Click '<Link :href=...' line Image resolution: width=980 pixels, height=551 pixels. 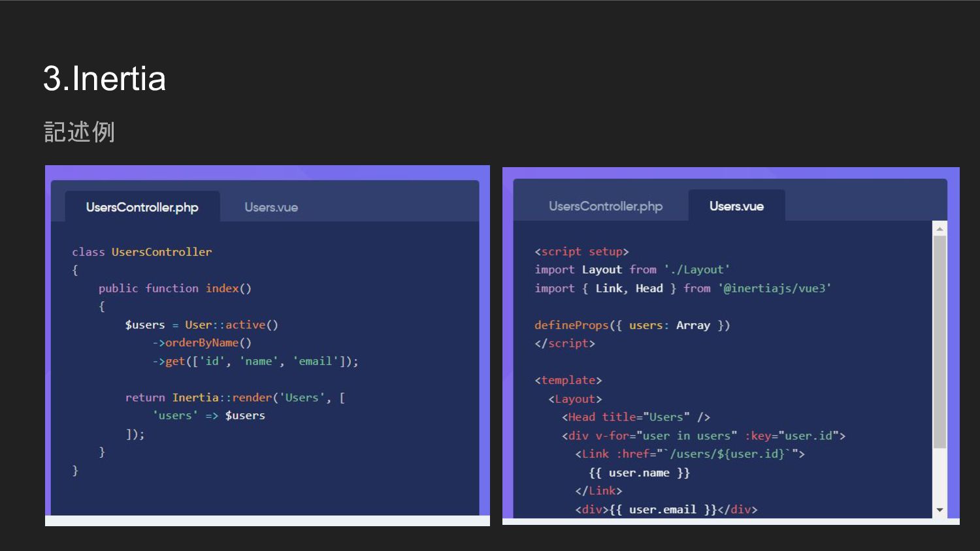[690, 454]
